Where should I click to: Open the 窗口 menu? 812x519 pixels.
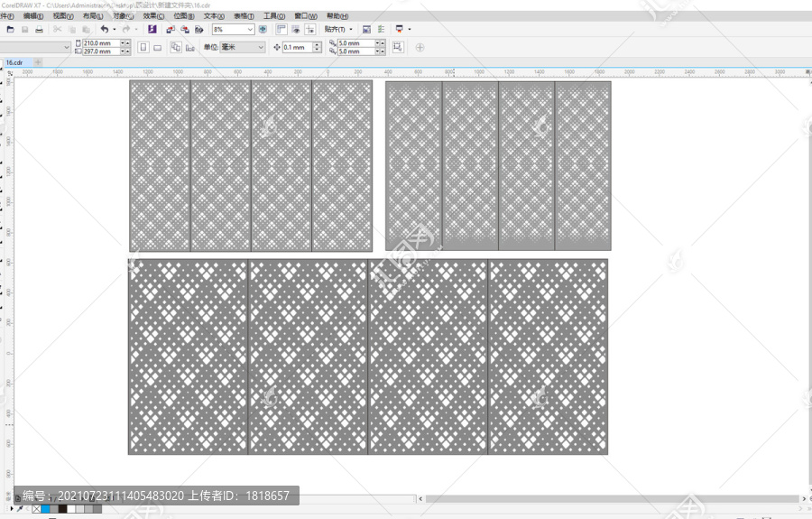tap(306, 16)
